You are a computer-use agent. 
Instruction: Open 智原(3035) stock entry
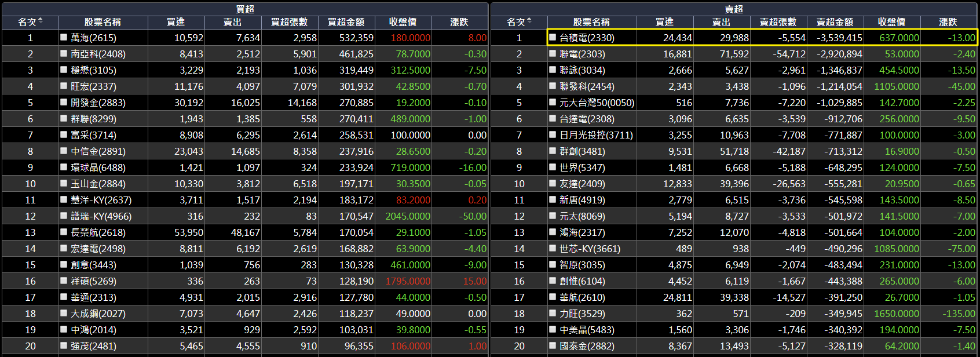coord(582,265)
